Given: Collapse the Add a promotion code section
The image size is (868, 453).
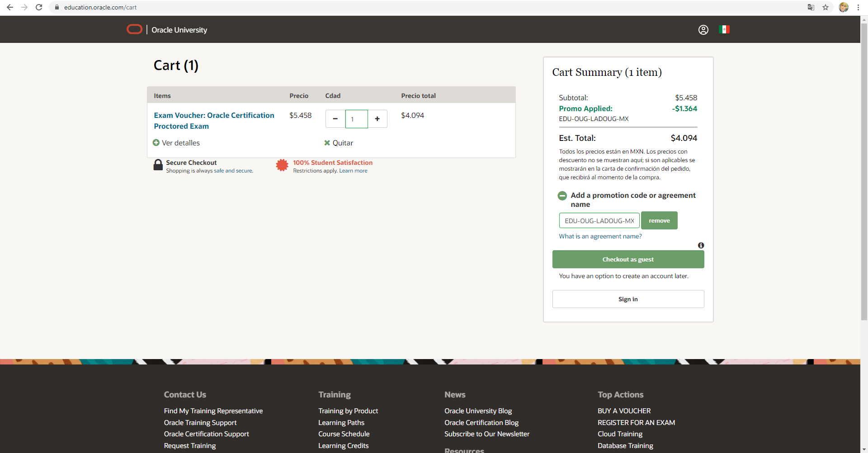Looking at the screenshot, I should click(x=562, y=196).
